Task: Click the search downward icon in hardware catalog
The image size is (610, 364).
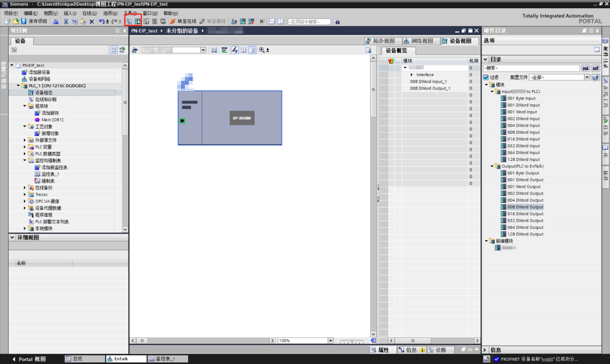Action: (586, 68)
